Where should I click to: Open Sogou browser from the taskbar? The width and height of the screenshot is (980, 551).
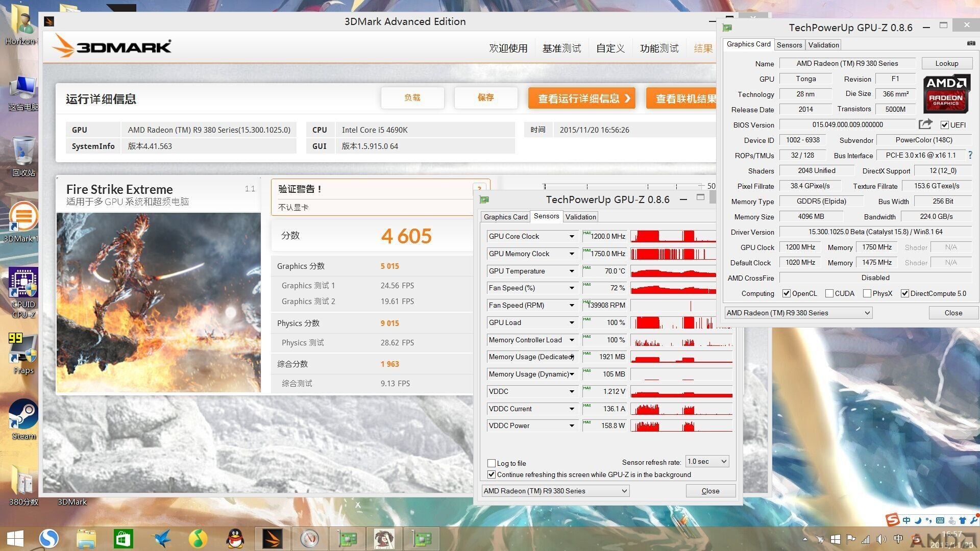pyautogui.click(x=49, y=539)
